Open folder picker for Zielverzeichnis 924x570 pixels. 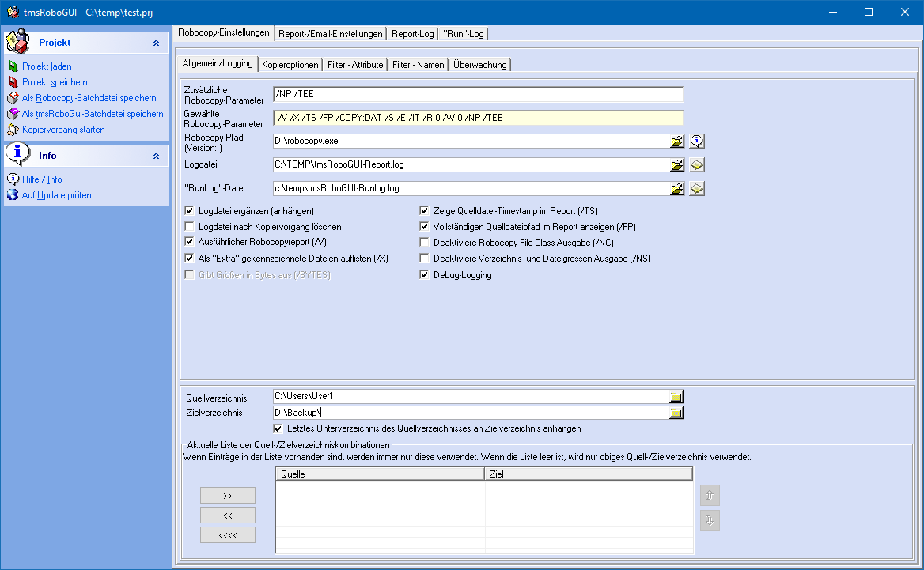tap(676, 413)
